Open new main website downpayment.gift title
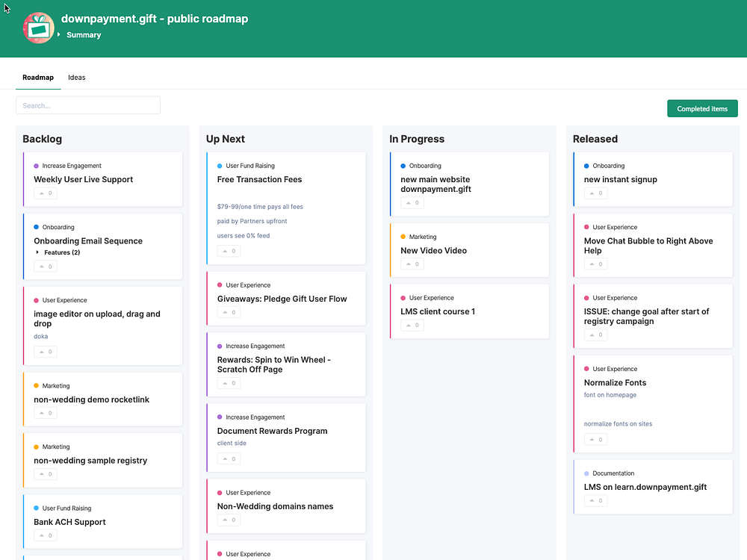Screen dimensions: 747x560 point(436,184)
